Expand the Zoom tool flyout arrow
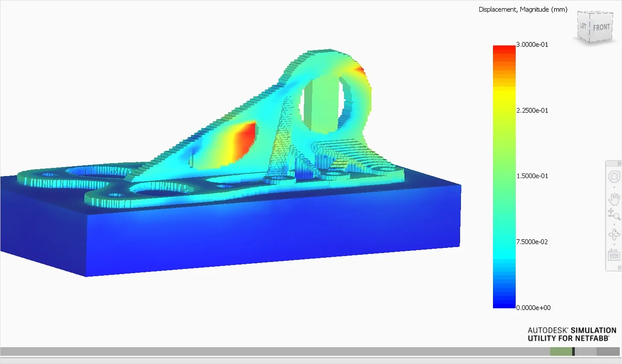 tap(614, 224)
